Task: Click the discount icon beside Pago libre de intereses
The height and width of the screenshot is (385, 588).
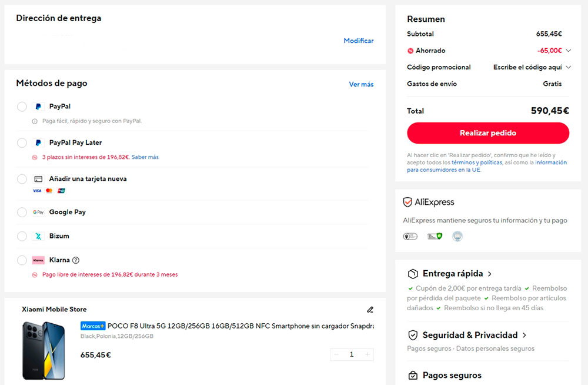Action: click(35, 275)
